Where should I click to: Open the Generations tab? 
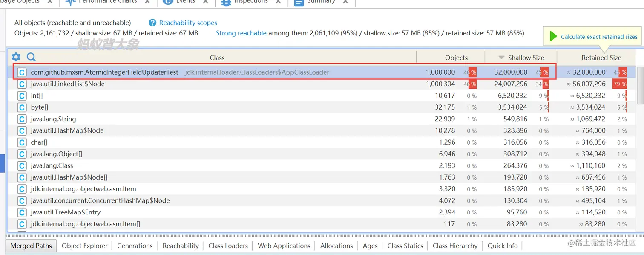pyautogui.click(x=135, y=246)
